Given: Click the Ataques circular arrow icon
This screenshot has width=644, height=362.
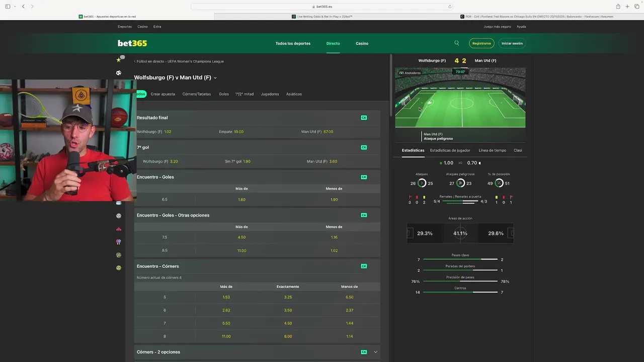Looking at the screenshot, I should click(x=422, y=184).
